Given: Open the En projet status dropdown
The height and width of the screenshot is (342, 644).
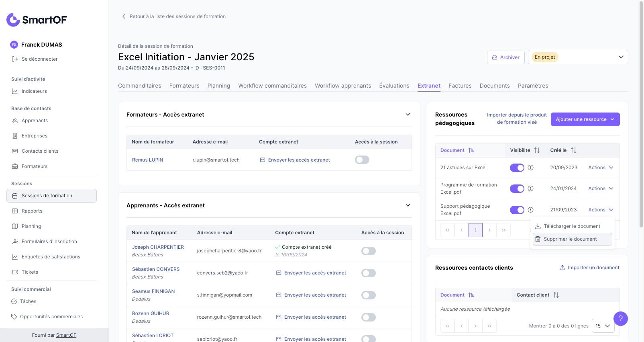Looking at the screenshot, I should [578, 57].
